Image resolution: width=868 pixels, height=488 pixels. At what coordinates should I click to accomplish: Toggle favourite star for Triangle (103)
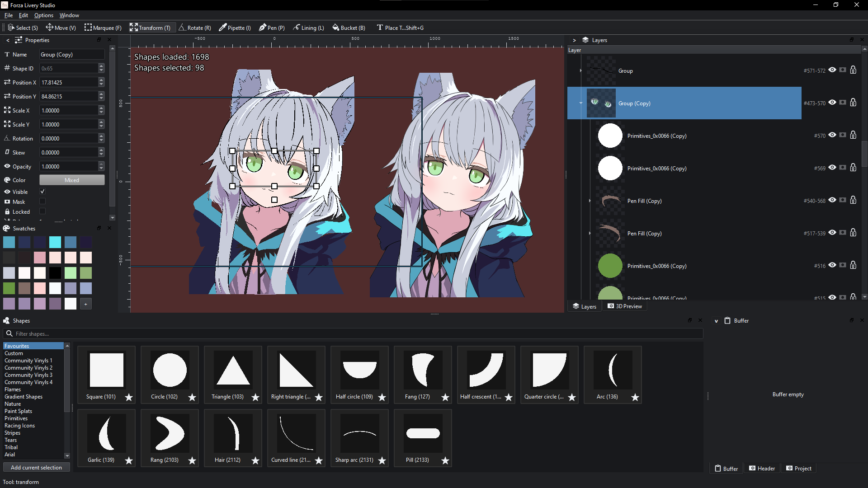(x=255, y=397)
